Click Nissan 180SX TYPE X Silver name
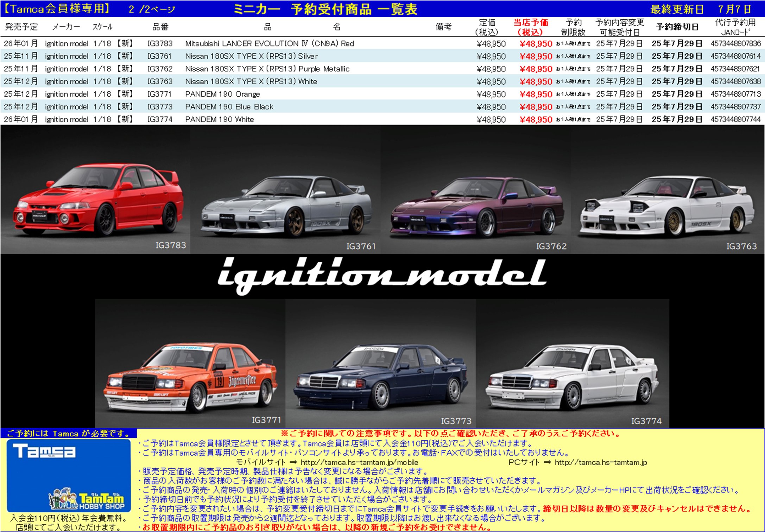The image size is (765, 532). click(251, 56)
